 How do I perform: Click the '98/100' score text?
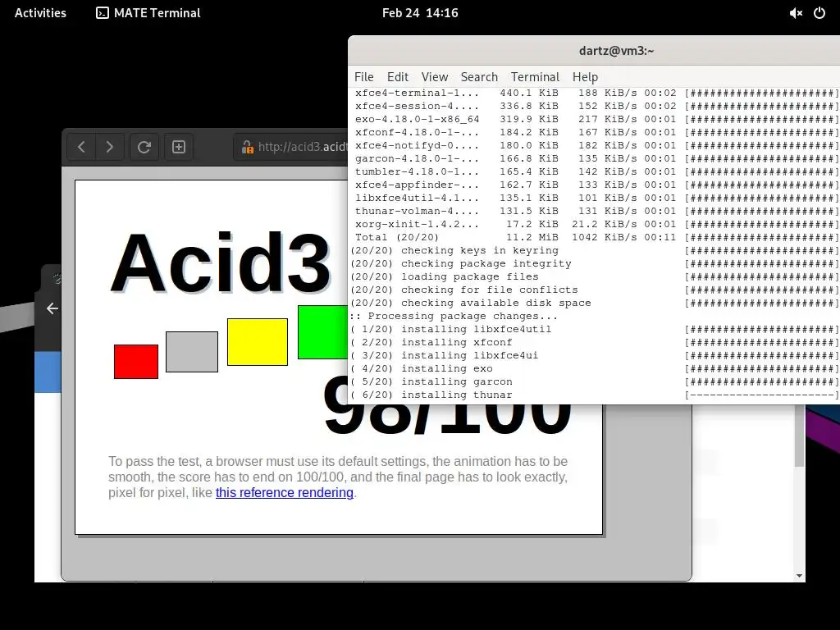tap(448, 421)
